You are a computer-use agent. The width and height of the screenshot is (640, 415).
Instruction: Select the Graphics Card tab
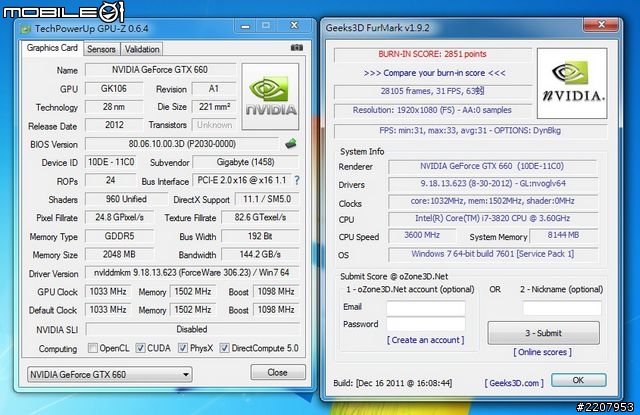click(52, 48)
